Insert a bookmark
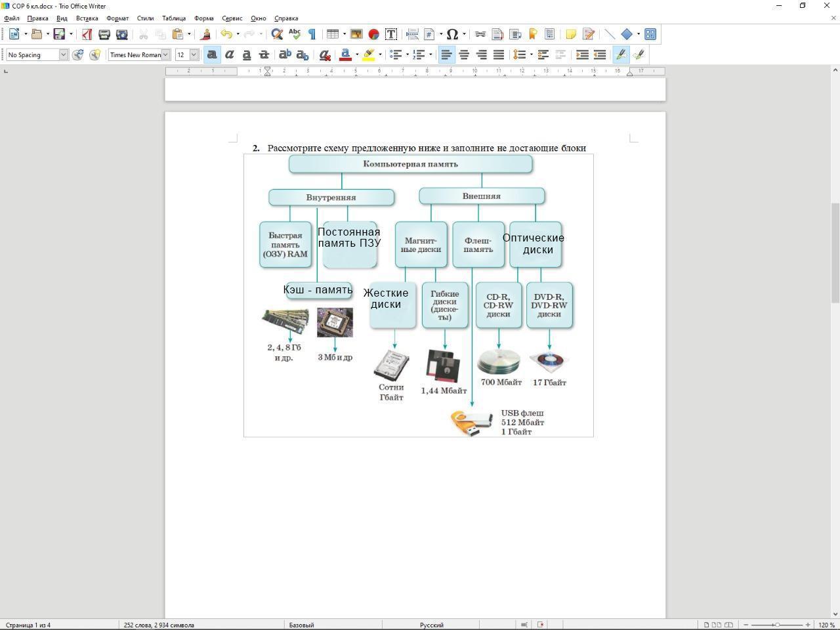The width and height of the screenshot is (840, 630). (x=533, y=34)
